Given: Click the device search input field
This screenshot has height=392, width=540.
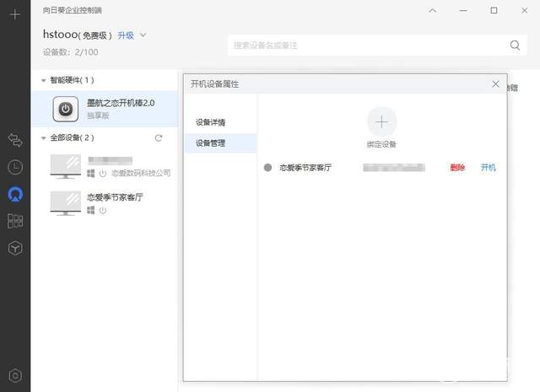Looking at the screenshot, I should (x=369, y=45).
